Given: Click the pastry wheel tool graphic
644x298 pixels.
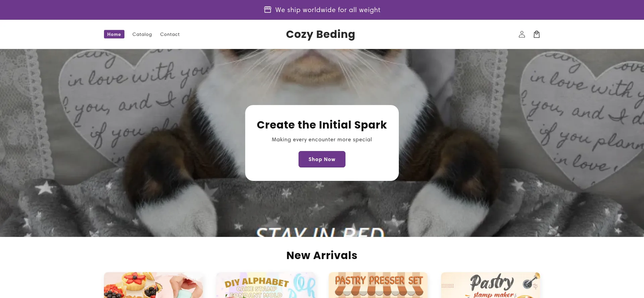Looking at the screenshot, I should point(530,282).
